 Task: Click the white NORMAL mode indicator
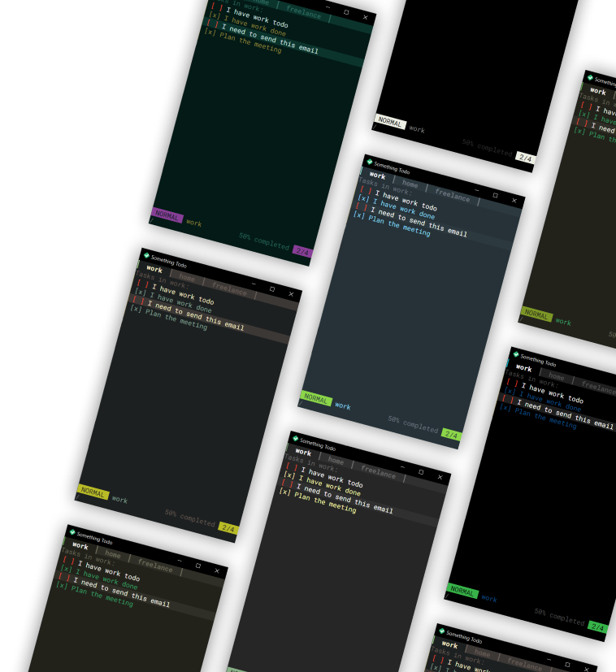coord(390,122)
